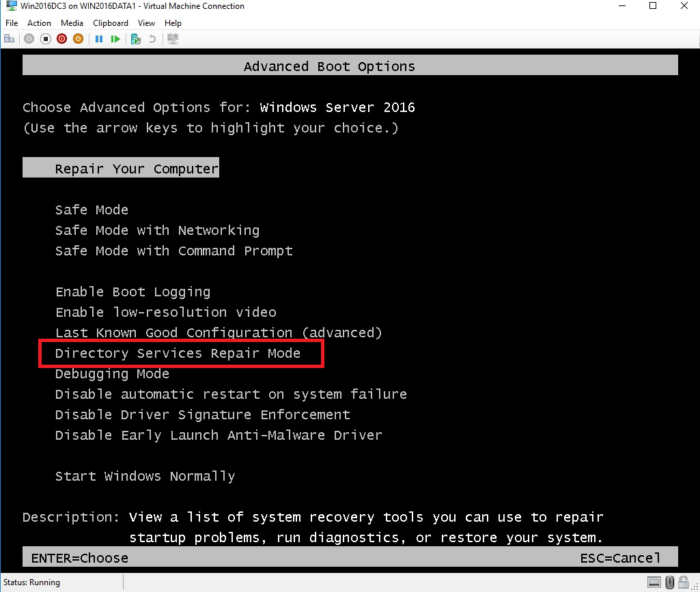Viewport: 700px width, 592px height.
Task: Click the lock icon in the status bar
Action: [684, 582]
